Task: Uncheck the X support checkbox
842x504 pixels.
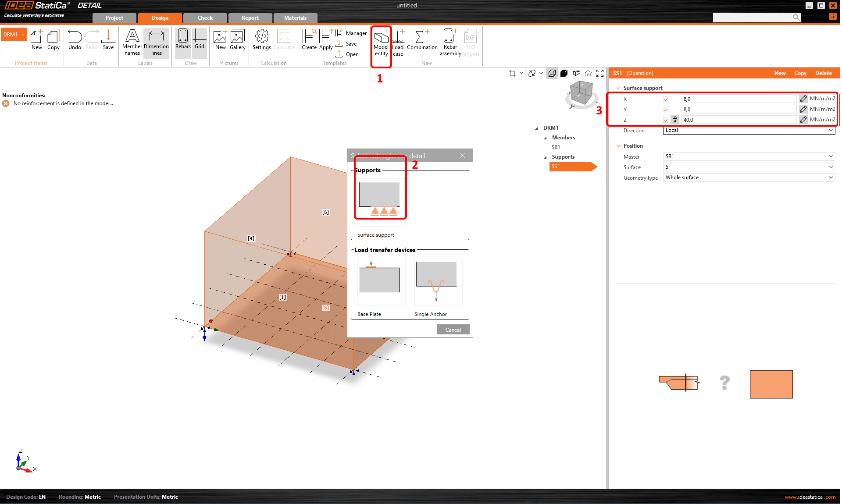Action: click(666, 99)
